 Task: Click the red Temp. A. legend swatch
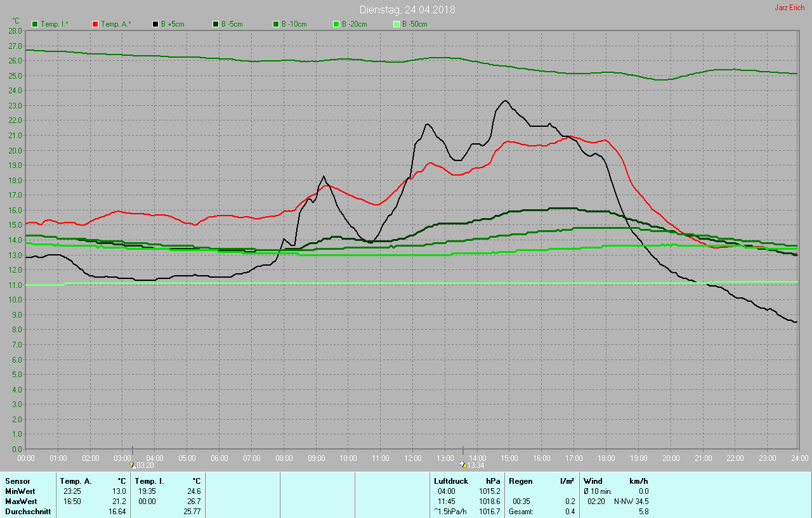pos(96,24)
